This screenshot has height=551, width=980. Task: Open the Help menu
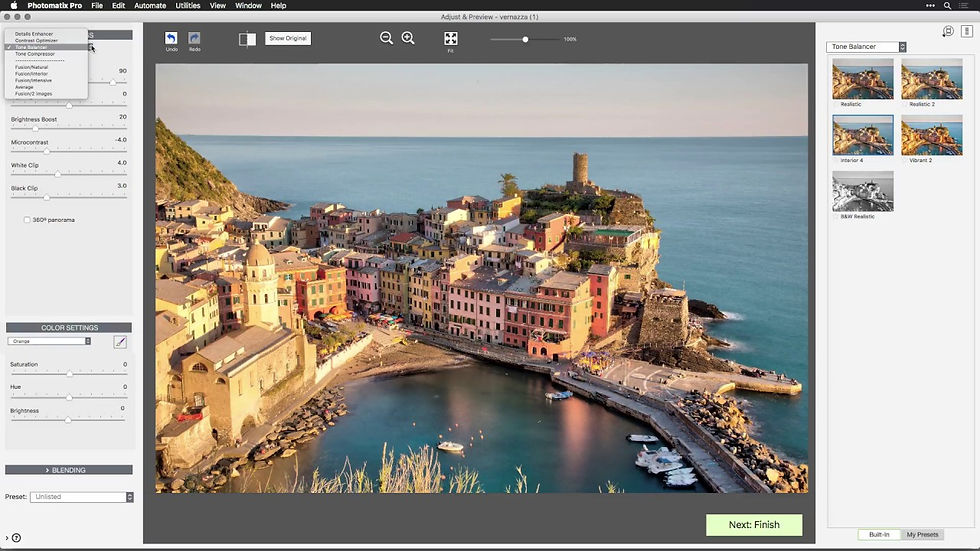click(278, 5)
